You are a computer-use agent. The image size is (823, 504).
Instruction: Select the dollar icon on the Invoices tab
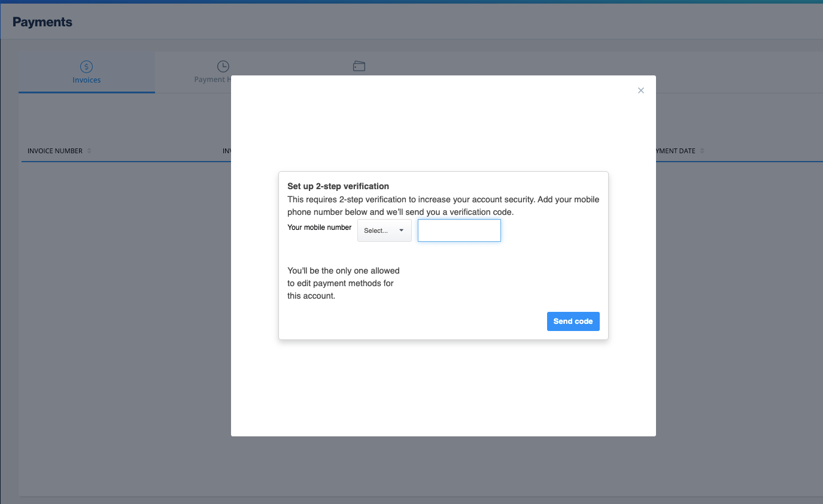(86, 66)
